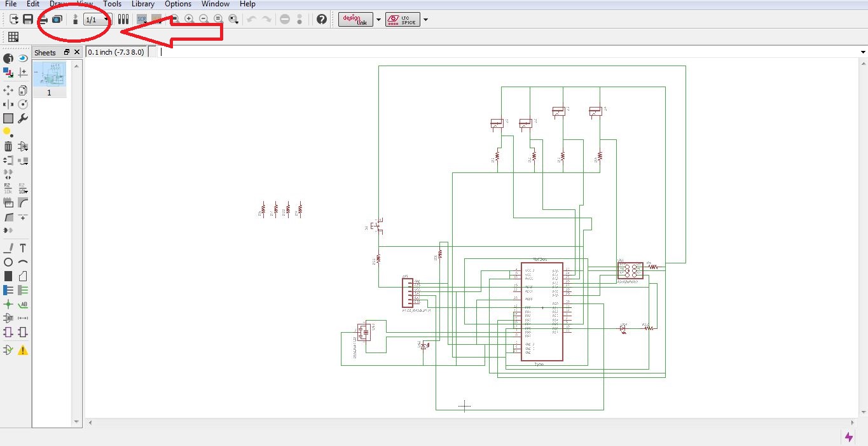This screenshot has height=446, width=868.
Task: Click the Stop command icon
Action: point(285,20)
